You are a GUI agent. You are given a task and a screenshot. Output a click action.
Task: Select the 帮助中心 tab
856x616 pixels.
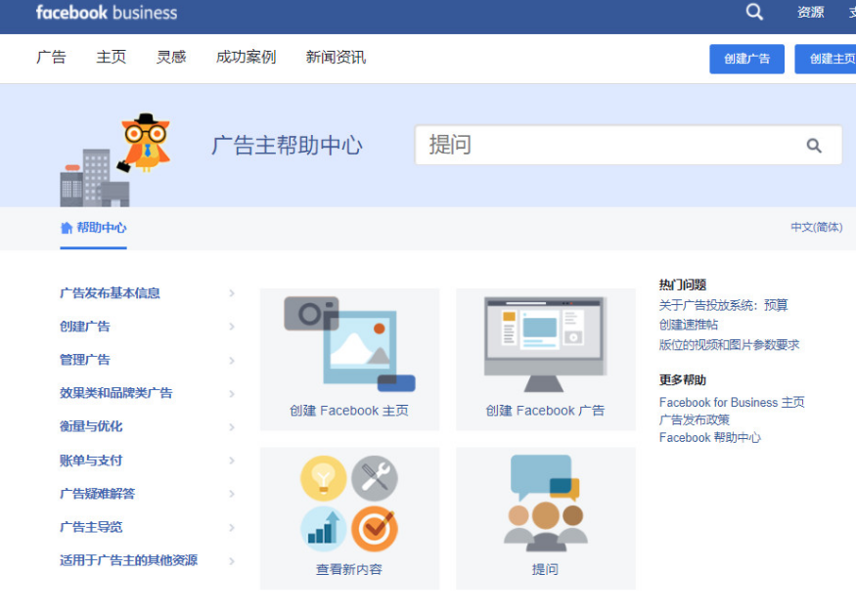click(x=93, y=228)
